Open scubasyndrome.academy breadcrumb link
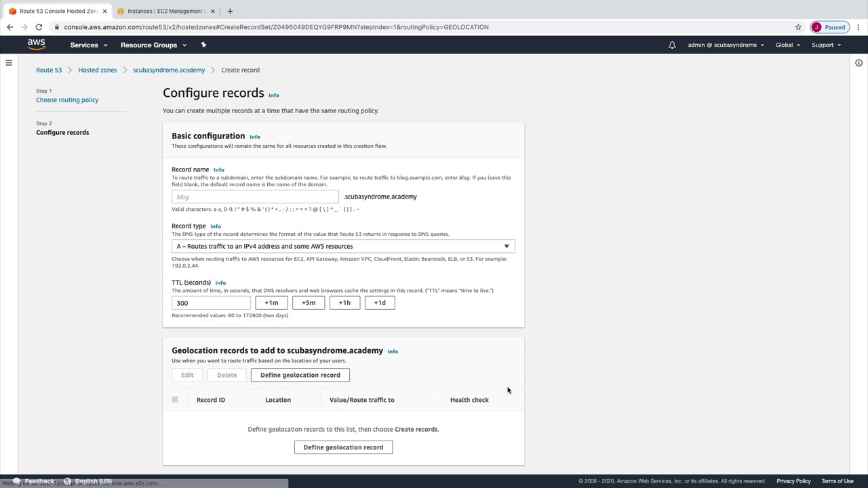The height and width of the screenshot is (488, 868). point(169,70)
